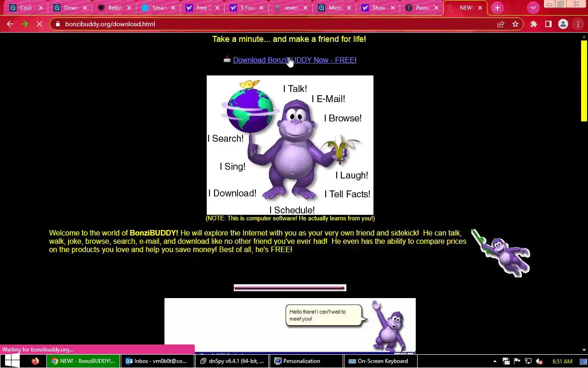Select the BonziBUDDY Chrome taskbar button
588x368 pixels.
pos(83,361)
